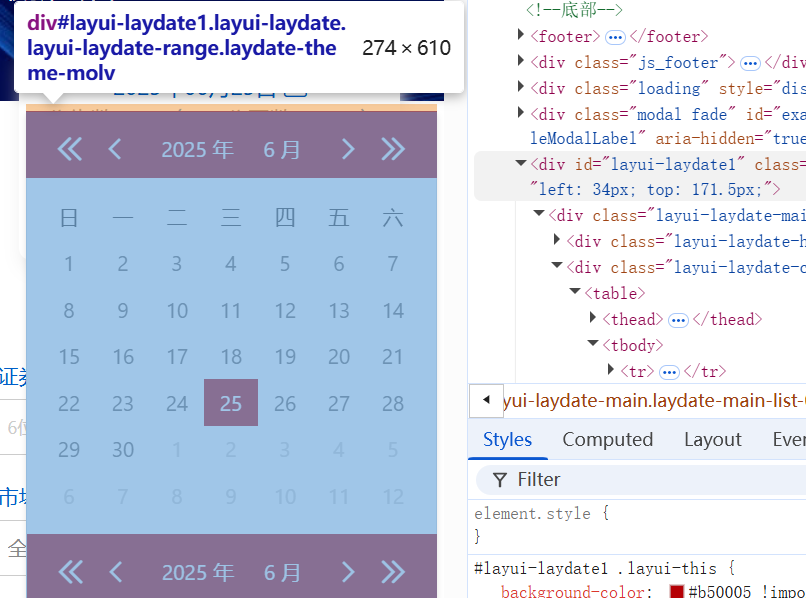Go to next year in bottom calendar

393,572
